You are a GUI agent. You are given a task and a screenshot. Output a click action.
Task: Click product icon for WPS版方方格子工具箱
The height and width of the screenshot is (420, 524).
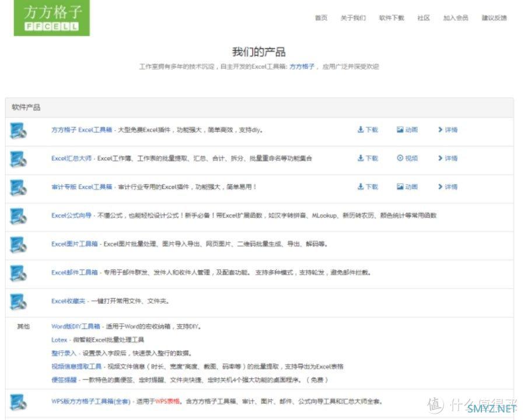point(18,402)
